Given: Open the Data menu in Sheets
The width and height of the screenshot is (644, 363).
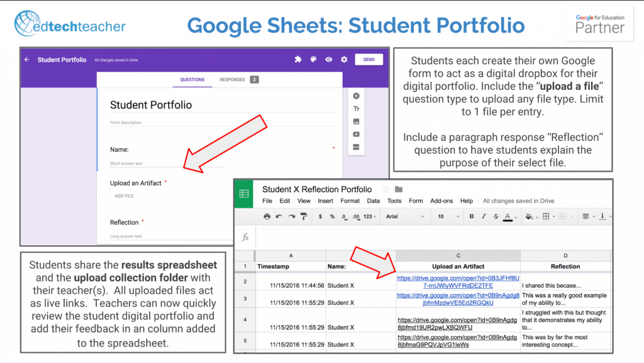Looking at the screenshot, I should coord(374,200).
